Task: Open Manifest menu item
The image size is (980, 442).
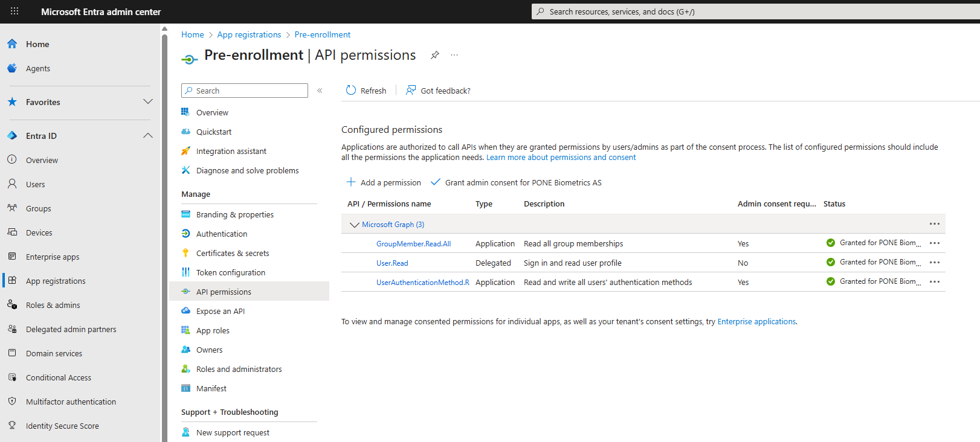Action: pyautogui.click(x=211, y=388)
